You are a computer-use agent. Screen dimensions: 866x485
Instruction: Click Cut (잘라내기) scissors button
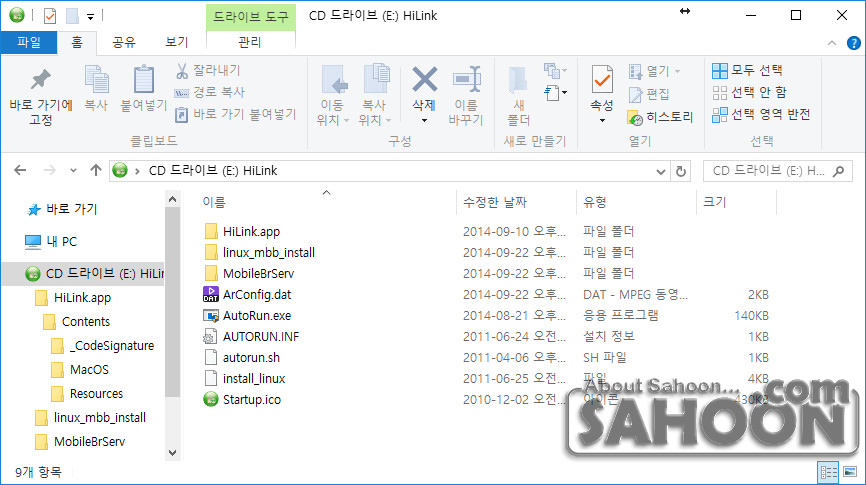pyautogui.click(x=208, y=70)
